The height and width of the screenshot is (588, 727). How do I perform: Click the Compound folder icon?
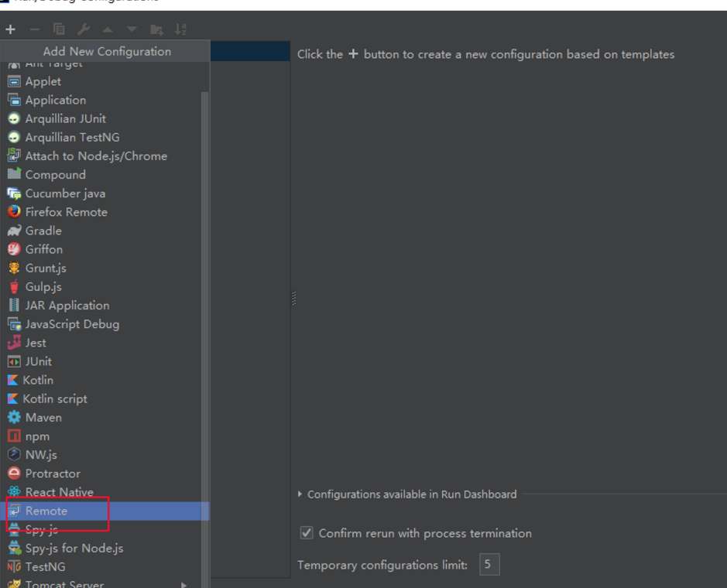[x=15, y=174]
